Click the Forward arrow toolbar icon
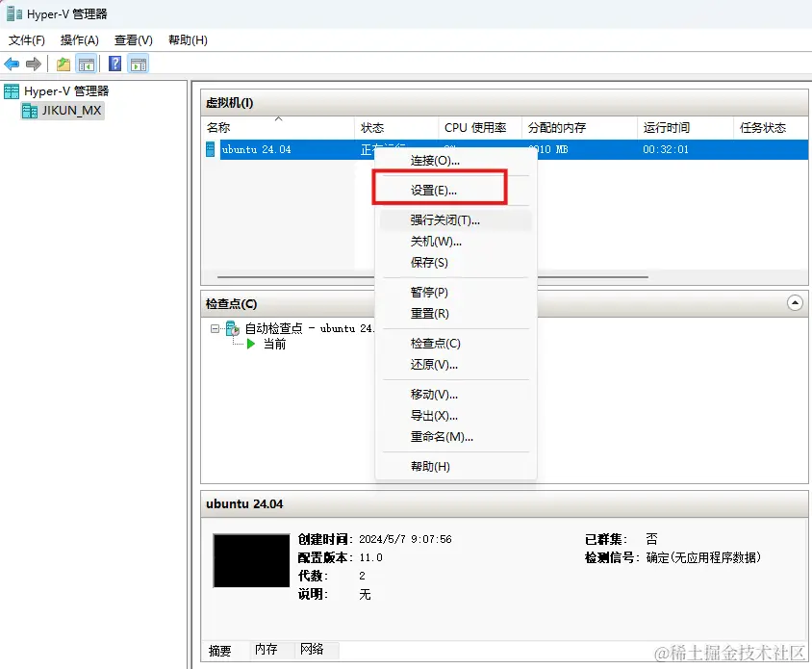Image resolution: width=812 pixels, height=669 pixels. pos(34,64)
